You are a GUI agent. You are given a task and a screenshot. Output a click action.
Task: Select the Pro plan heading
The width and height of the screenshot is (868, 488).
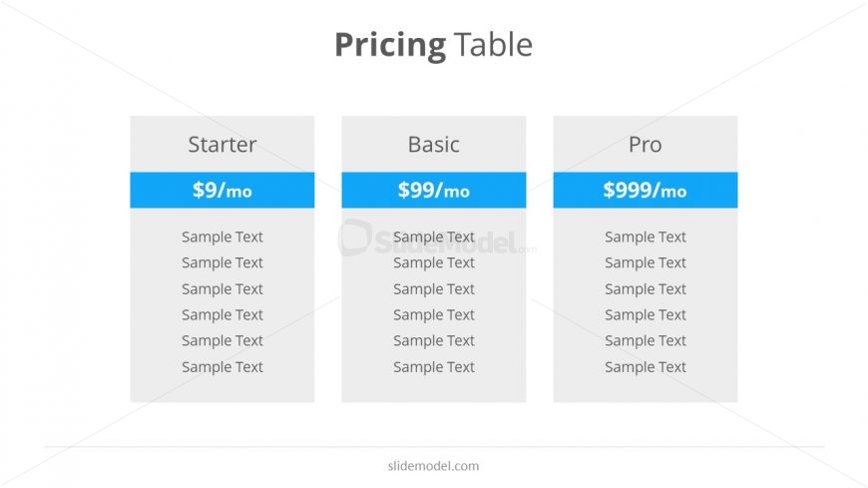click(645, 145)
